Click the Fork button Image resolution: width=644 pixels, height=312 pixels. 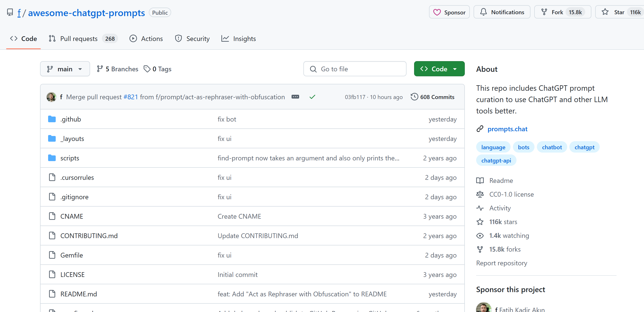click(x=562, y=12)
